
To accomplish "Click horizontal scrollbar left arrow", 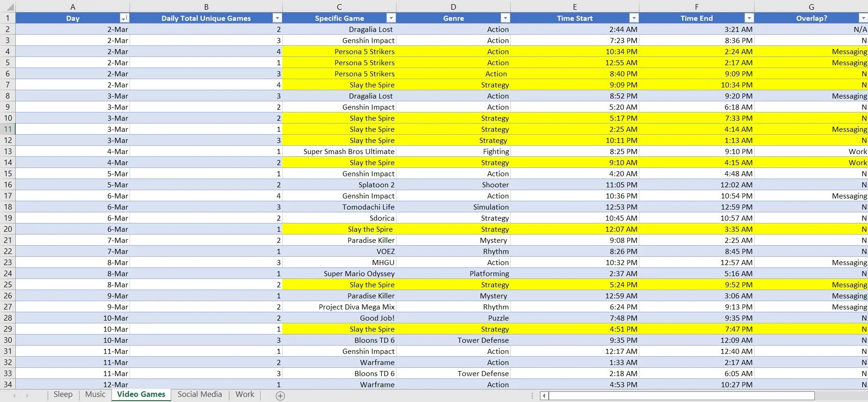I will point(545,396).
